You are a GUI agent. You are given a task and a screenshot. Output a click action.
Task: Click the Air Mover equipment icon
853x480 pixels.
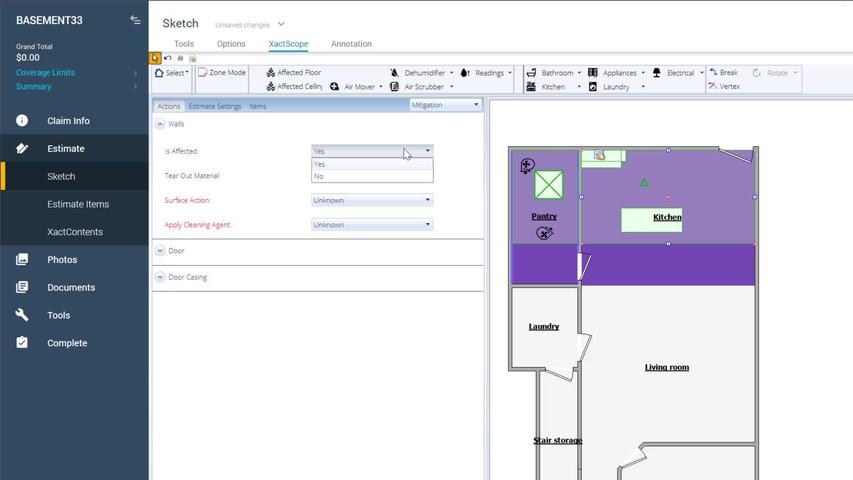pos(335,87)
